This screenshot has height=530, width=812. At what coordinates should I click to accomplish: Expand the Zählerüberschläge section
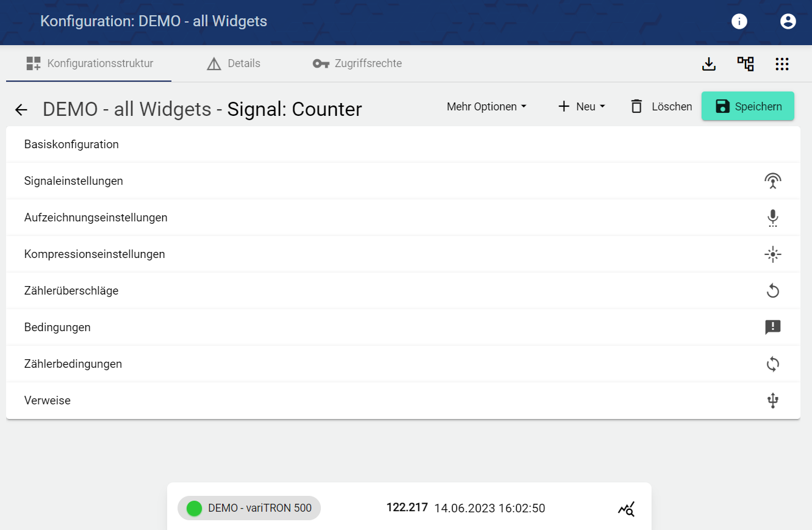[x=71, y=291]
